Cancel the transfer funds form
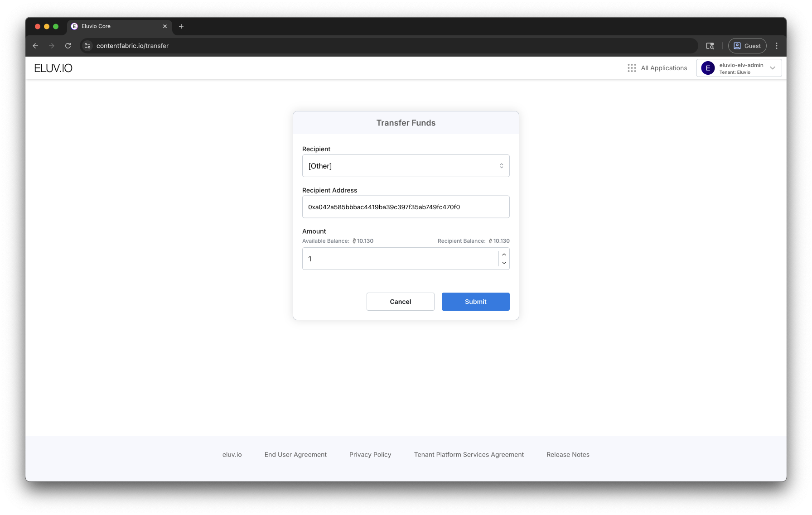812x515 pixels. coord(400,302)
